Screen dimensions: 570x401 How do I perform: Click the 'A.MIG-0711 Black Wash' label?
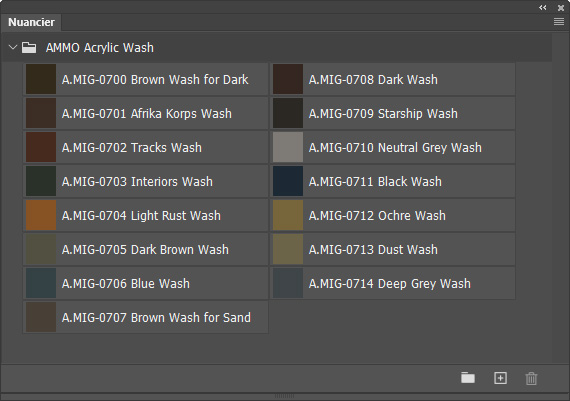coord(375,181)
